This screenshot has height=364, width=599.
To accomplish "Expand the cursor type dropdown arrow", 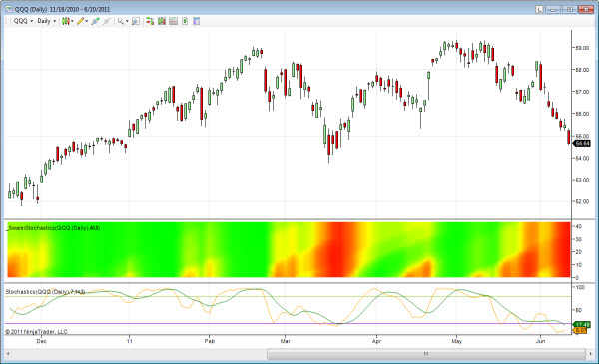I will (127, 21).
